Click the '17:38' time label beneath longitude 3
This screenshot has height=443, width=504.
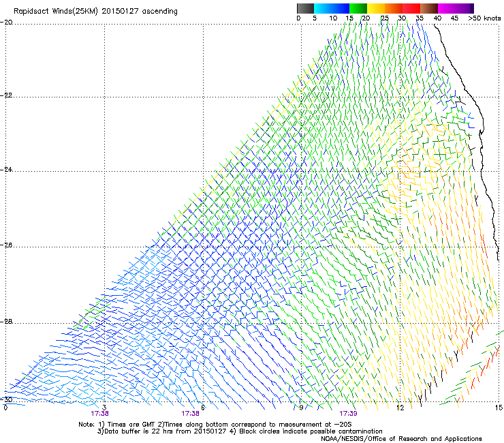tap(99, 414)
